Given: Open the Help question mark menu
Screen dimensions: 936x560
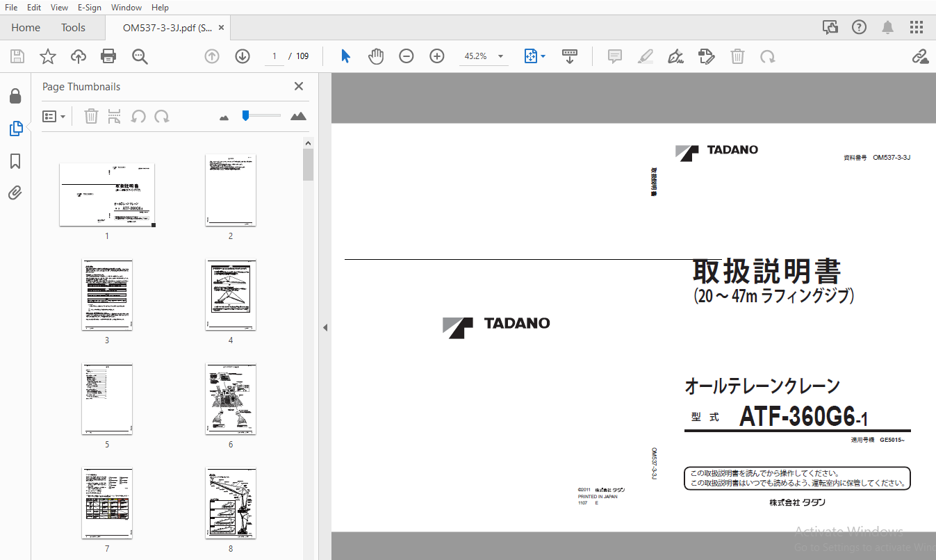Looking at the screenshot, I should 860,27.
